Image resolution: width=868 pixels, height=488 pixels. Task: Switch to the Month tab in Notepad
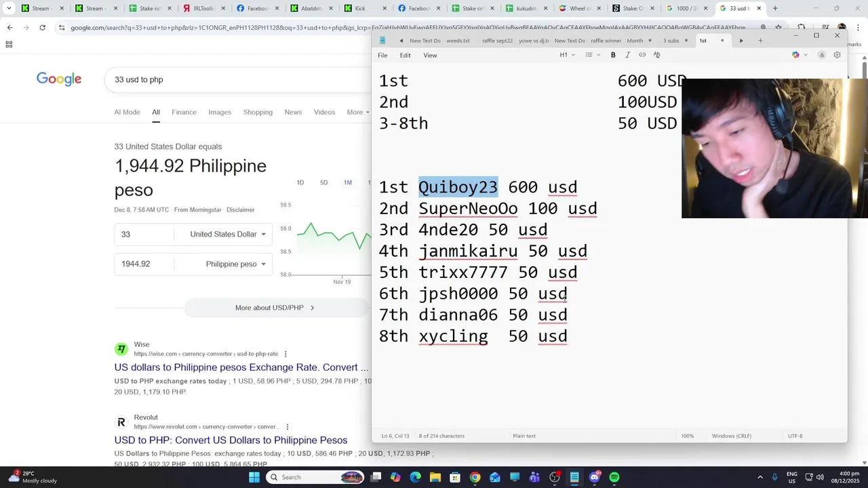(635, 41)
